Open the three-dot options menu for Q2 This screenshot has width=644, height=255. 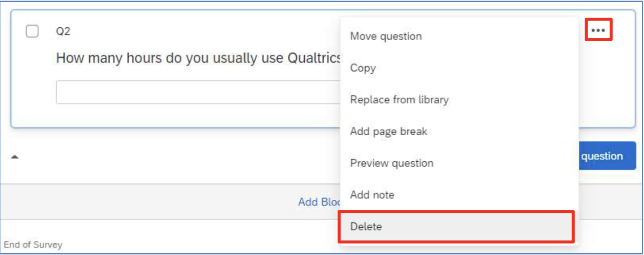point(598,30)
